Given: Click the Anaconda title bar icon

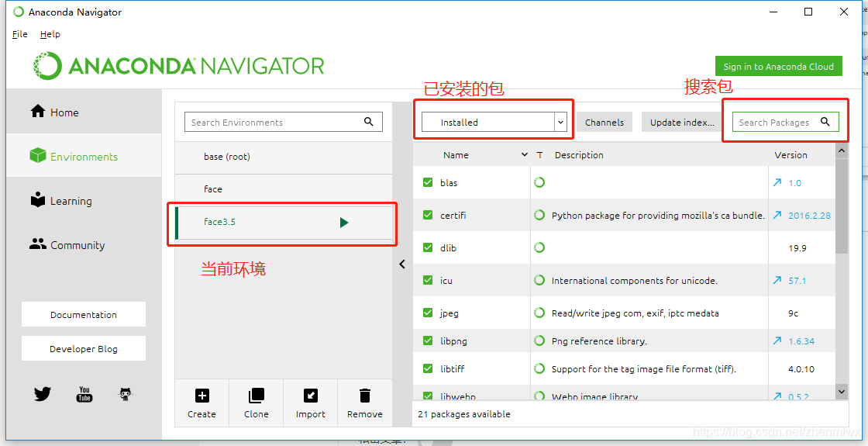Looking at the screenshot, I should tap(19, 12).
